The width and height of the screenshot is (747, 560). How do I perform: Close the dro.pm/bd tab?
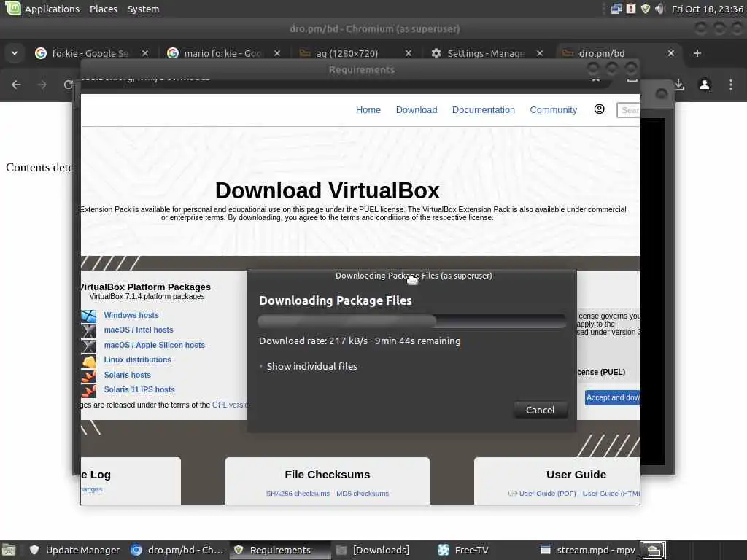point(671,53)
